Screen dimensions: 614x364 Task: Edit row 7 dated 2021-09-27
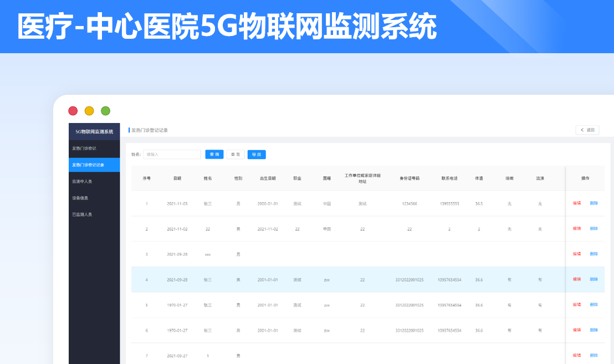577,355
